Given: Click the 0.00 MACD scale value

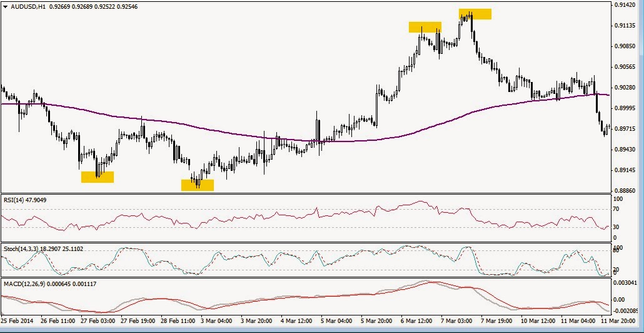Looking at the screenshot, I should pos(618,300).
